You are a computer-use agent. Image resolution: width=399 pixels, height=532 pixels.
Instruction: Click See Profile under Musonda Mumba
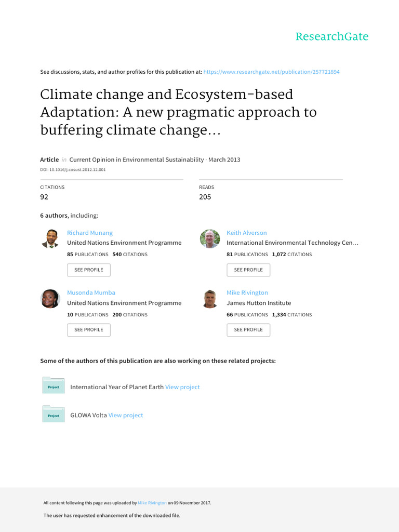(88, 330)
